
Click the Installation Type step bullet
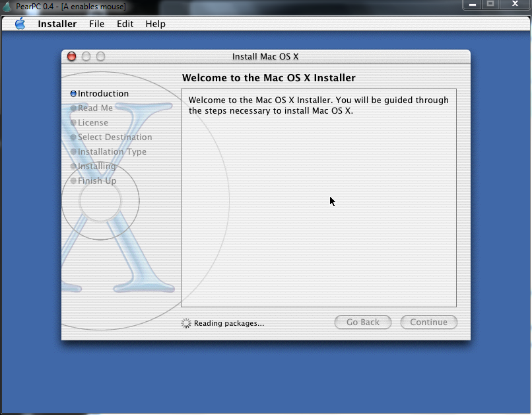[x=73, y=152]
